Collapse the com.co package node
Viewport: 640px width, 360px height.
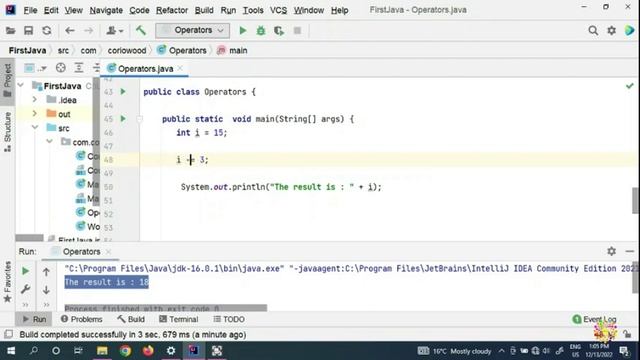click(50, 142)
